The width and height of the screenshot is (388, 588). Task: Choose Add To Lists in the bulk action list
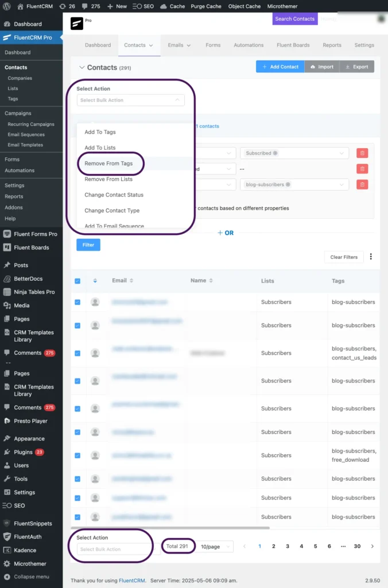(100, 148)
